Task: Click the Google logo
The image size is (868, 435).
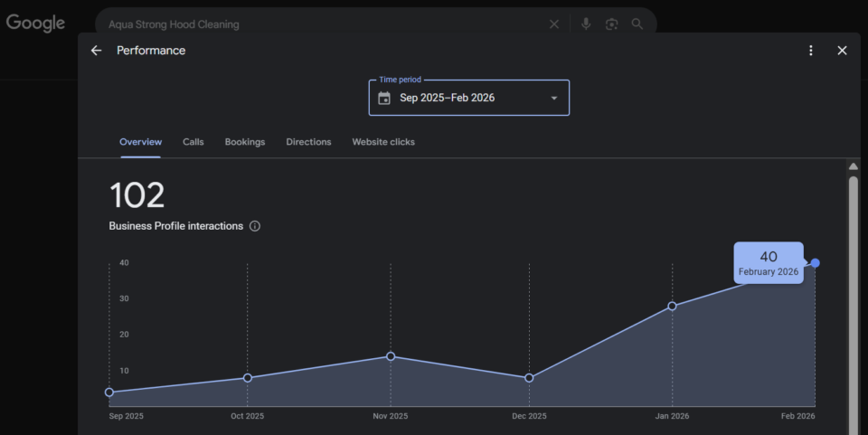Action: (36, 24)
